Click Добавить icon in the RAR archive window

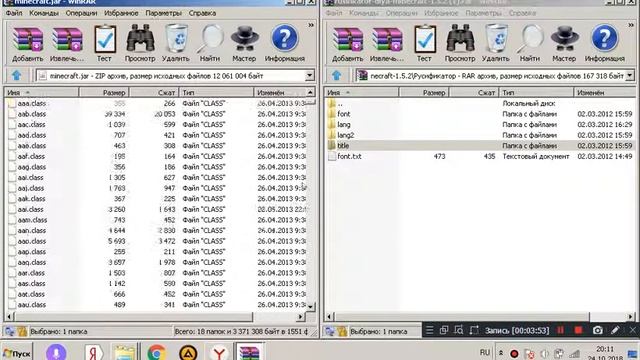[347, 43]
